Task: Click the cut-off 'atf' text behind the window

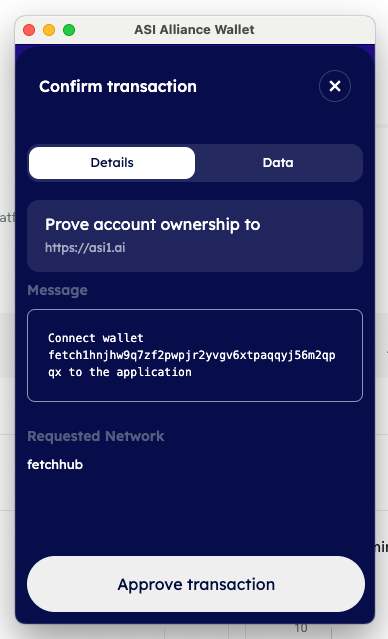Action: pyautogui.click(x=7, y=217)
